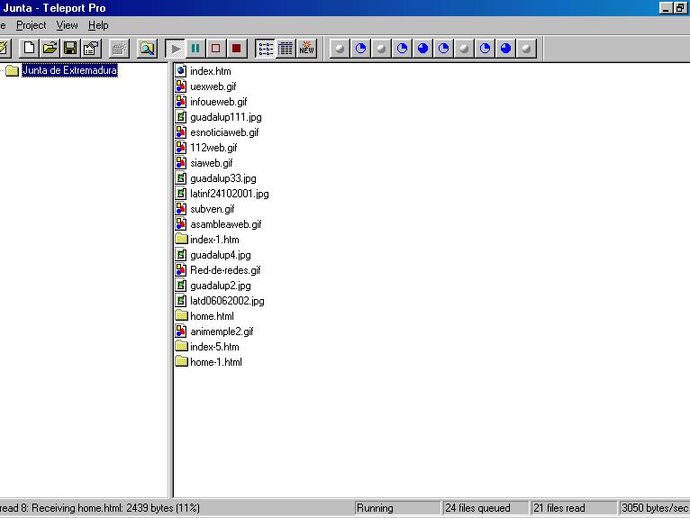The width and height of the screenshot is (690, 518).
Task: Click the Red-de-redes.gif file icon
Action: coord(181,270)
